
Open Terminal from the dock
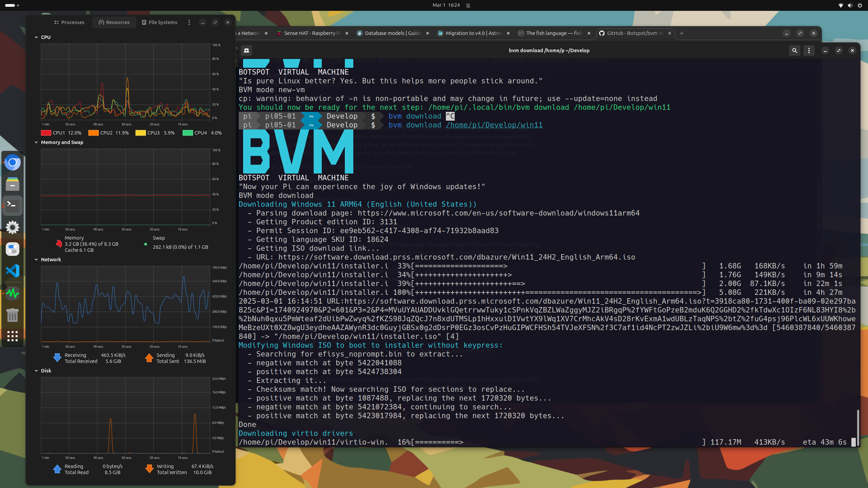13,206
